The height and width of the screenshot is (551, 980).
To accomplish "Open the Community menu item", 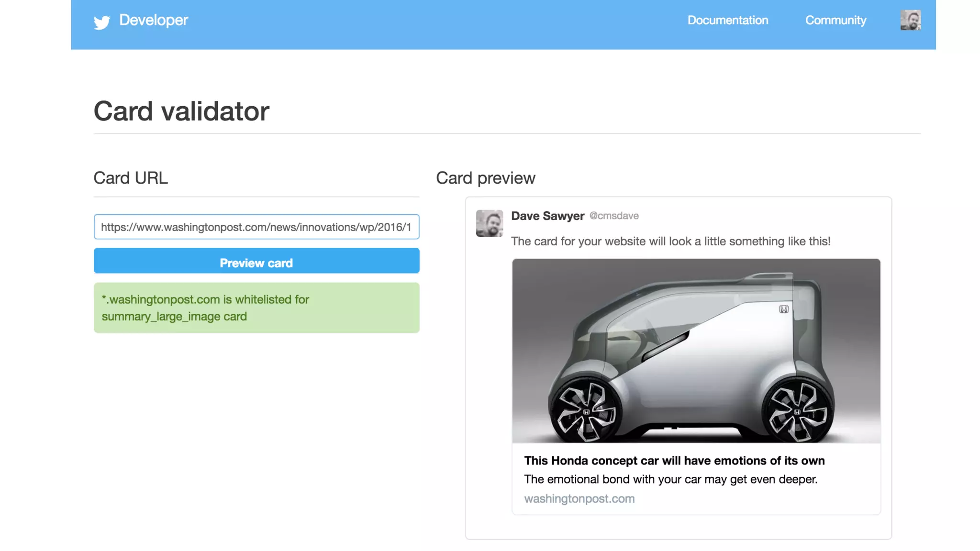I will pos(835,20).
